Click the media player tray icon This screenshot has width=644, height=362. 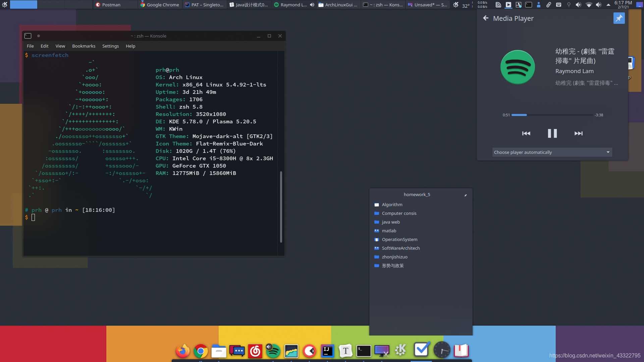pos(508,5)
